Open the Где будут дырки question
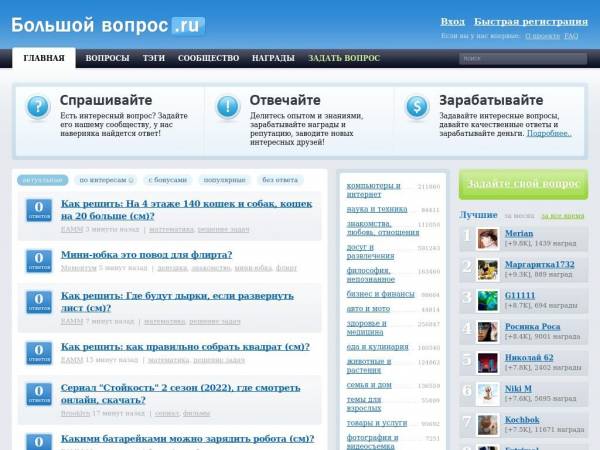The image size is (600, 450). click(177, 302)
